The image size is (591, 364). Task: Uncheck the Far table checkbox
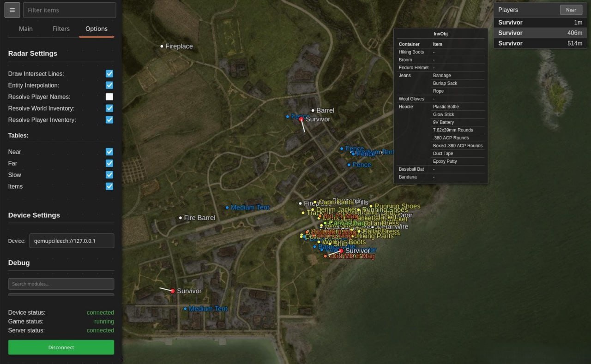click(x=109, y=163)
